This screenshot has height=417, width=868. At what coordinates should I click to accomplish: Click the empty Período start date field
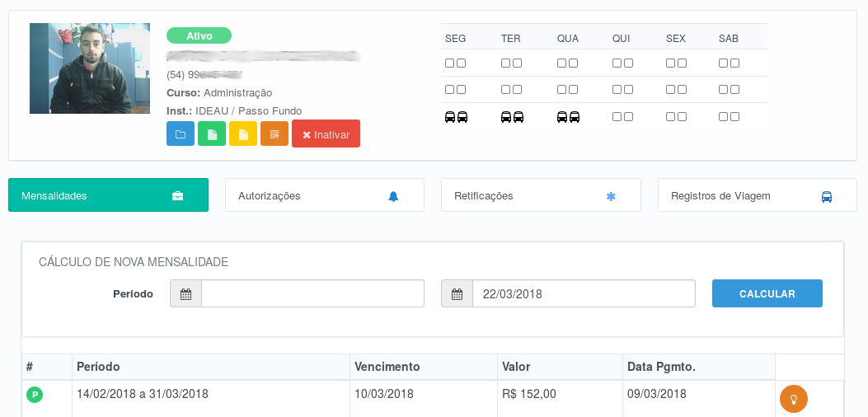pos(312,294)
